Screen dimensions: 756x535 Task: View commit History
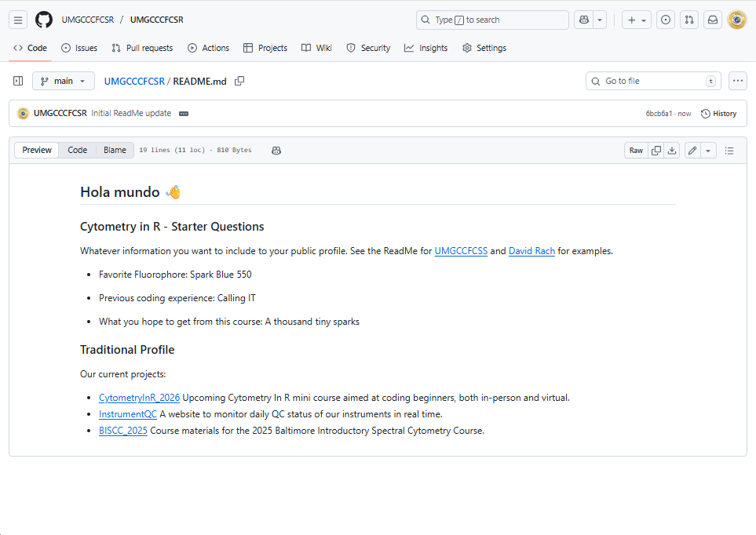pyautogui.click(x=718, y=114)
